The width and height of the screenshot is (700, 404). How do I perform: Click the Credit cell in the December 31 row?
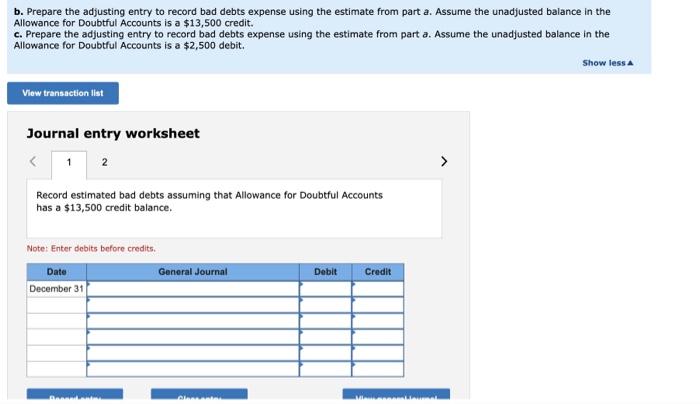(x=378, y=289)
